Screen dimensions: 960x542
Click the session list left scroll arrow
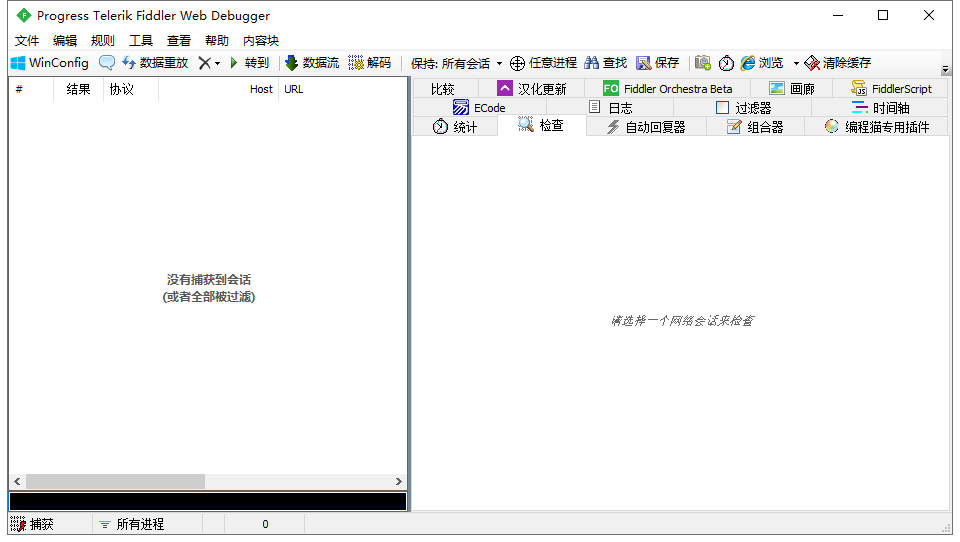click(x=17, y=481)
